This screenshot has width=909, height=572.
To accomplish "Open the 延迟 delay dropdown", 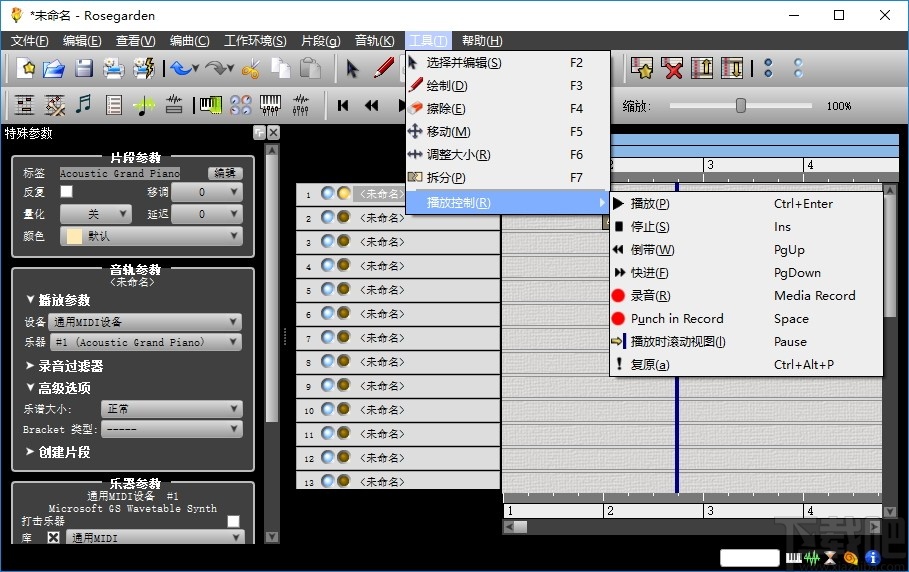I will click(x=207, y=214).
